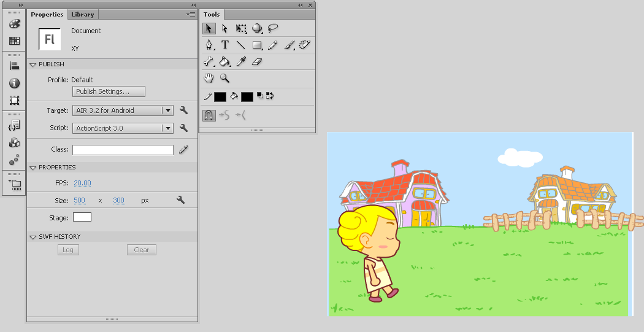
Task: Collapse the Properties panel group arrows
Action: point(193,5)
